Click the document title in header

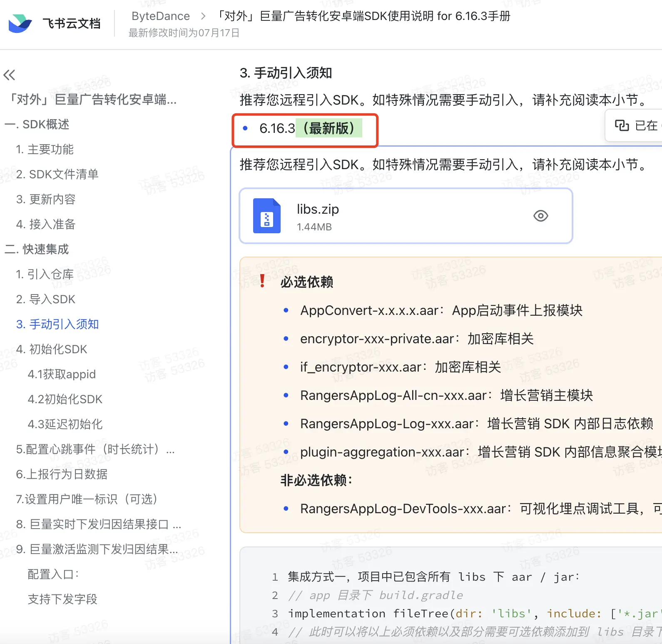click(363, 16)
